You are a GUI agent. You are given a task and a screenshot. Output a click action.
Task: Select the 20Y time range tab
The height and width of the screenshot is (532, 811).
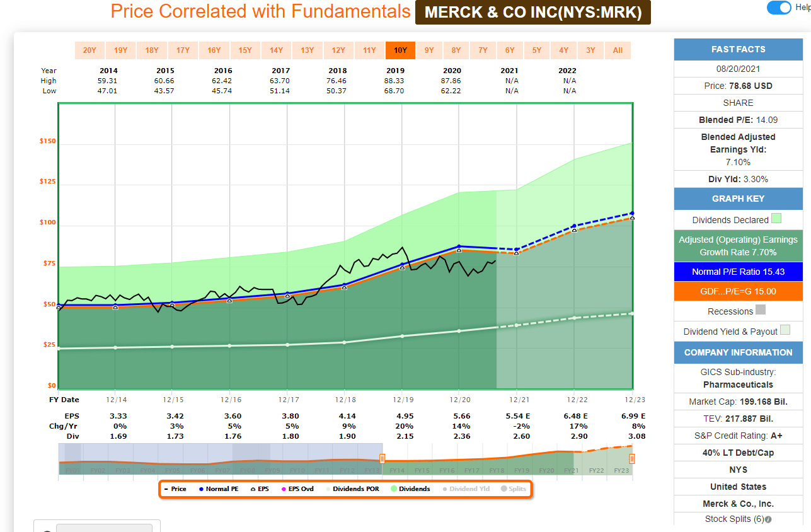point(89,50)
